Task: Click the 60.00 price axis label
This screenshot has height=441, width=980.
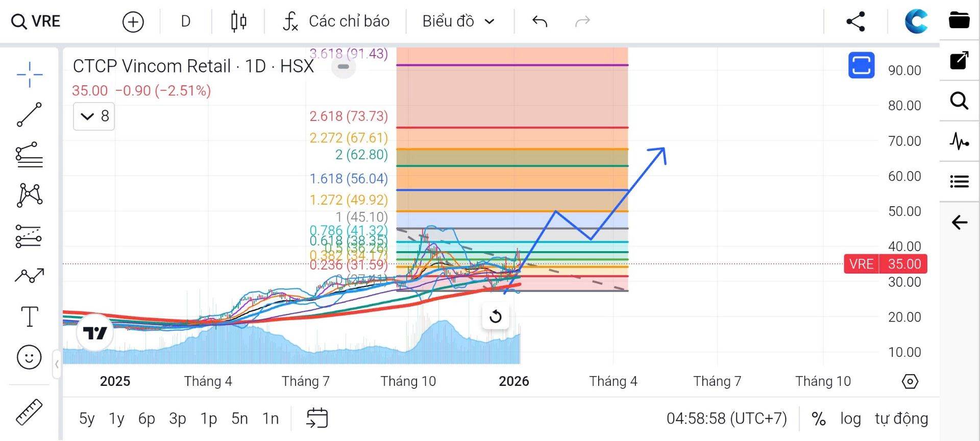Action: pos(904,176)
